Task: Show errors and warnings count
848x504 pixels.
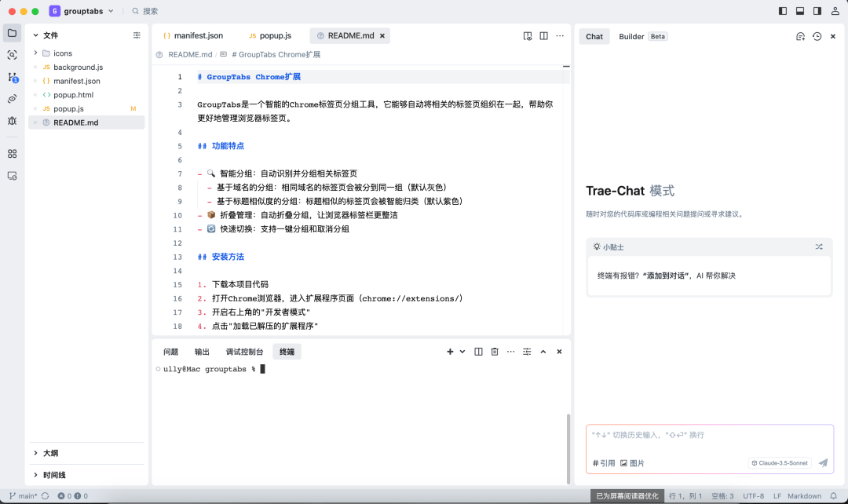Action: [x=72, y=496]
